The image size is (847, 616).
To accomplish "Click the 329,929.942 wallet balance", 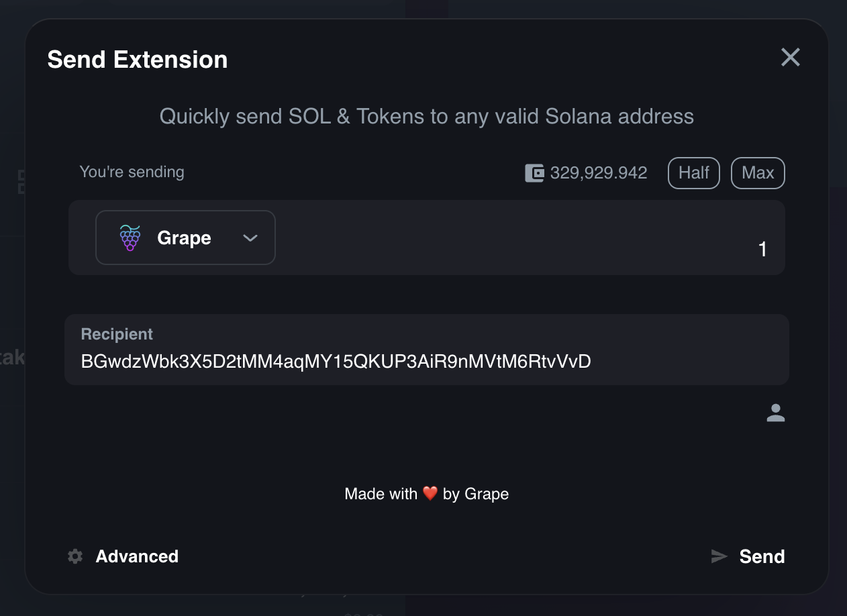I will pos(599,173).
